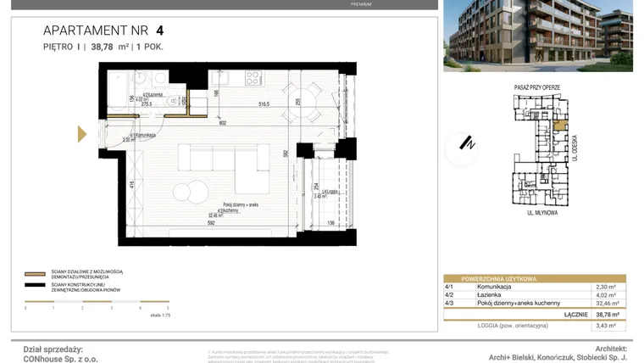Select 'Pokój dzienny+aneks kuchenny' in the table
The height and width of the screenshot is (363, 644).
point(519,304)
